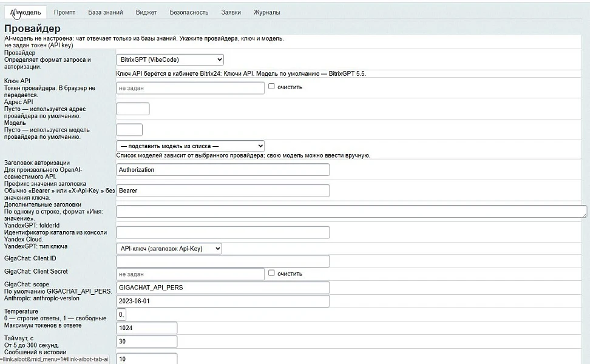Select the Безопасность tab
The width and height of the screenshot is (590, 364).
189,12
